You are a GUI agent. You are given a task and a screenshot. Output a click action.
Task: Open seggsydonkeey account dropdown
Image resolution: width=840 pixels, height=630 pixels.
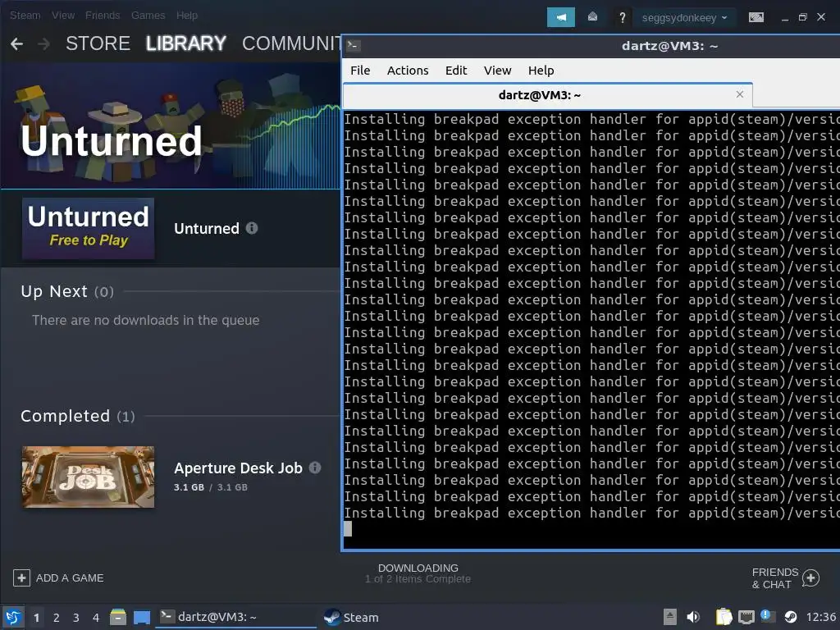[684, 18]
